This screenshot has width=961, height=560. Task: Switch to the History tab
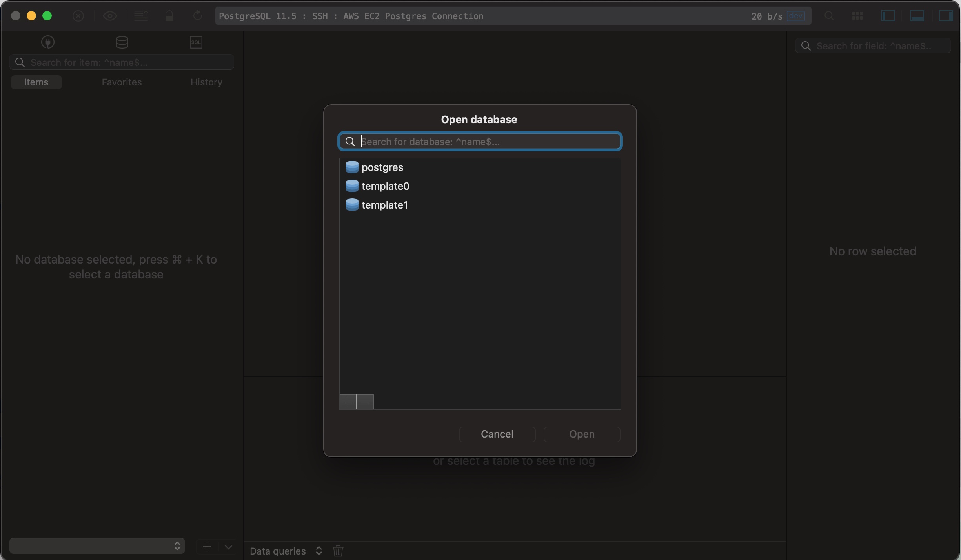pyautogui.click(x=206, y=82)
